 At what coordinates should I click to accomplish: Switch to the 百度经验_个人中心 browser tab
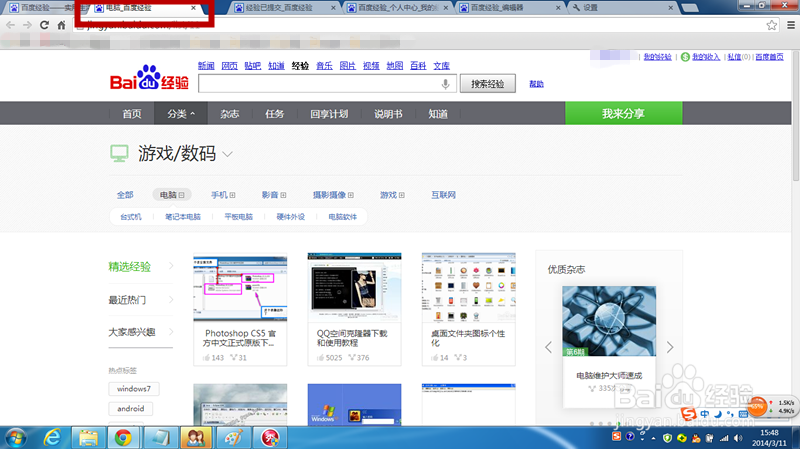pyautogui.click(x=397, y=8)
